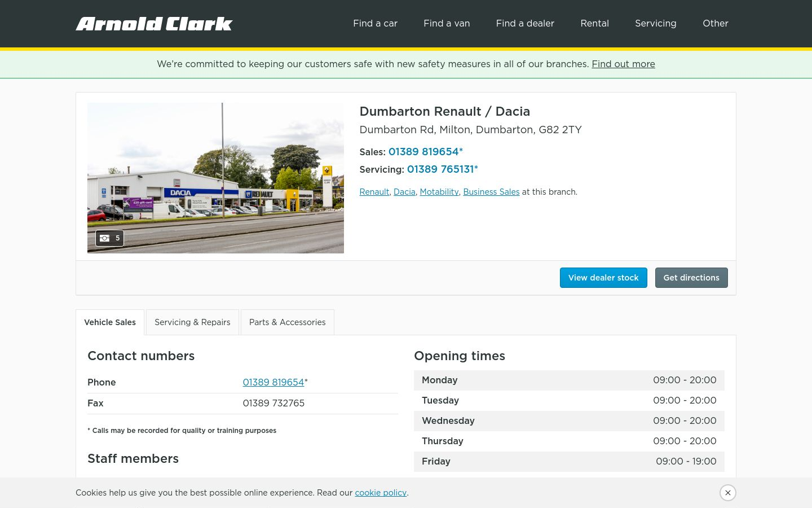Click the Opening times heading
Viewport: 812px width, 508px height.
point(460,356)
